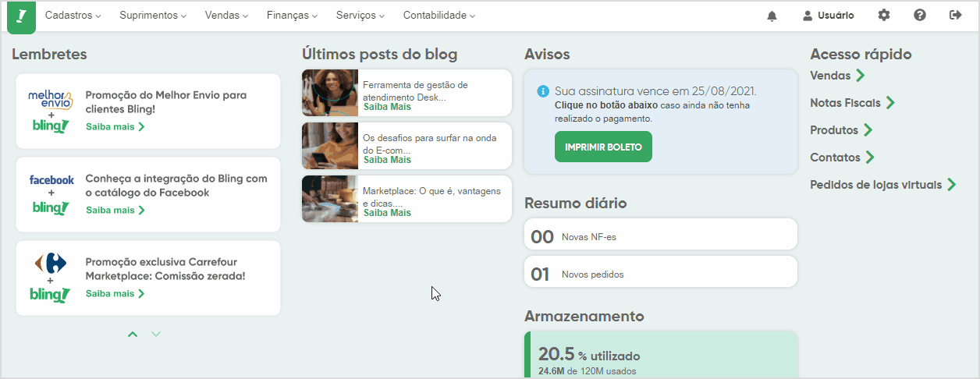Click the arrow next to Notas Fiscais

[890, 103]
